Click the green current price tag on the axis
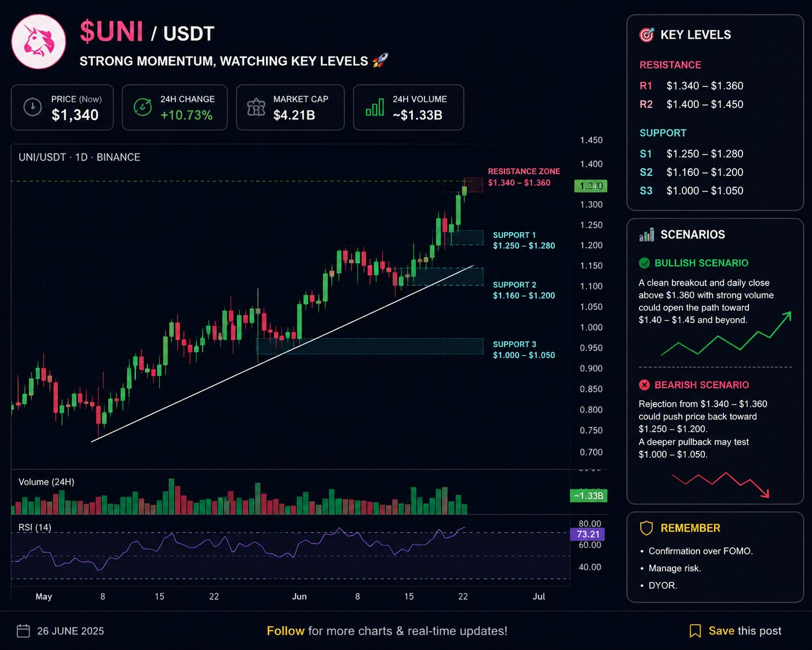The width and height of the screenshot is (812, 650). tap(590, 186)
